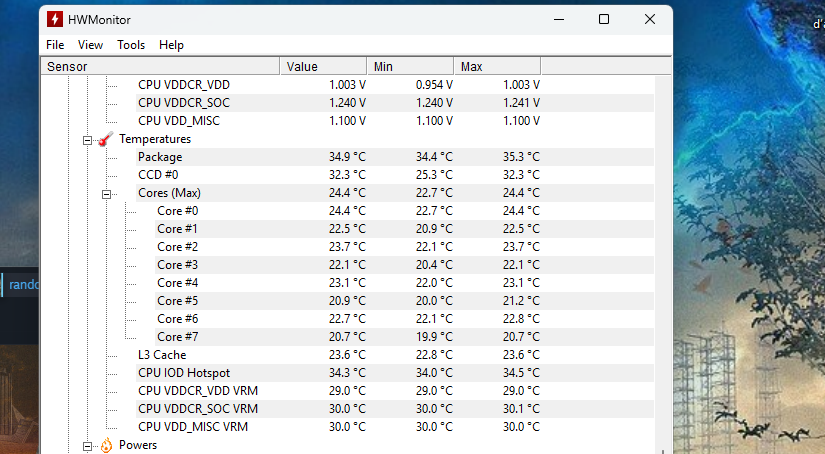
Task: Select the CPU VDDCR_SOC voltage row
Action: (x=395, y=103)
